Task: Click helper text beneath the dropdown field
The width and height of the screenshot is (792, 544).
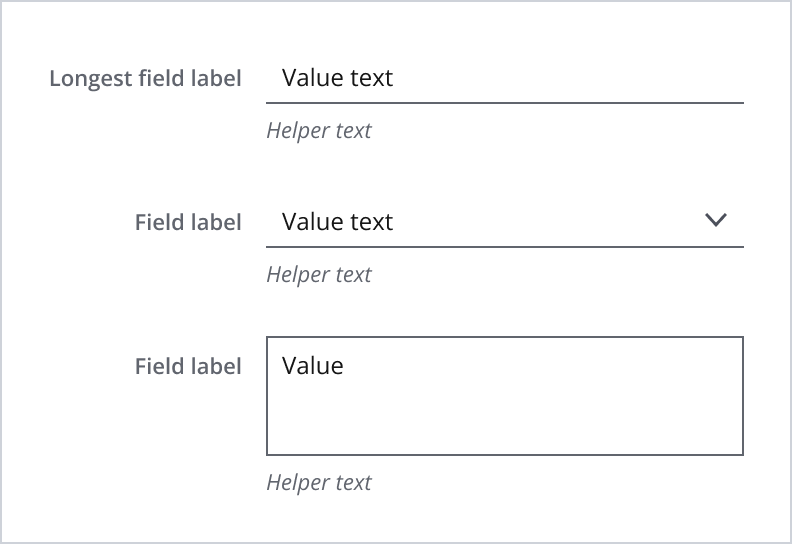Action: (x=319, y=275)
